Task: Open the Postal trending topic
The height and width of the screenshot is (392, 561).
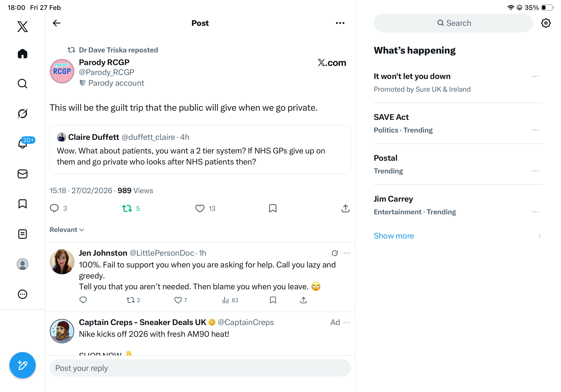Action: click(386, 158)
